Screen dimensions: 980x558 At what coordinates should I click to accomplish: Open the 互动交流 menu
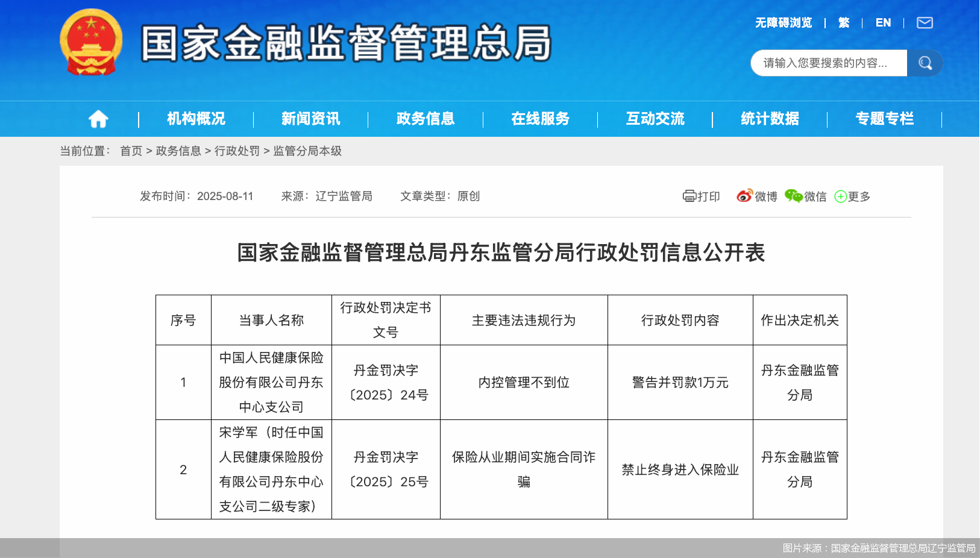[x=655, y=119]
